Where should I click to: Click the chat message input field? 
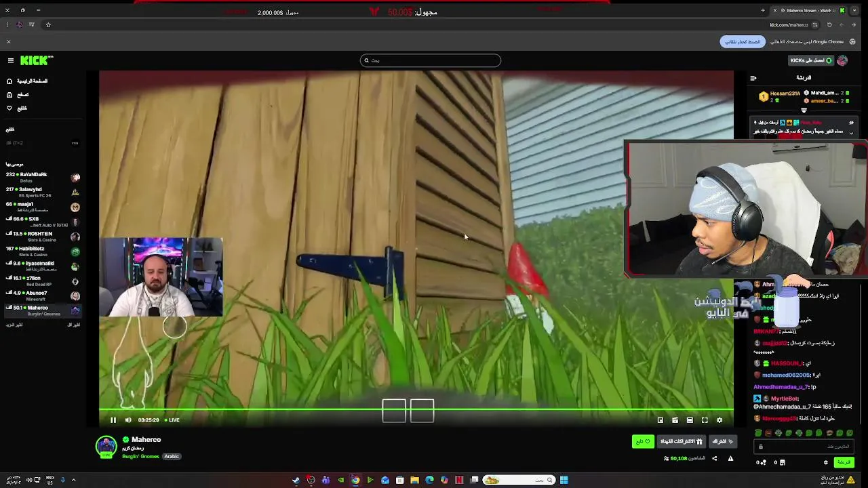click(804, 447)
